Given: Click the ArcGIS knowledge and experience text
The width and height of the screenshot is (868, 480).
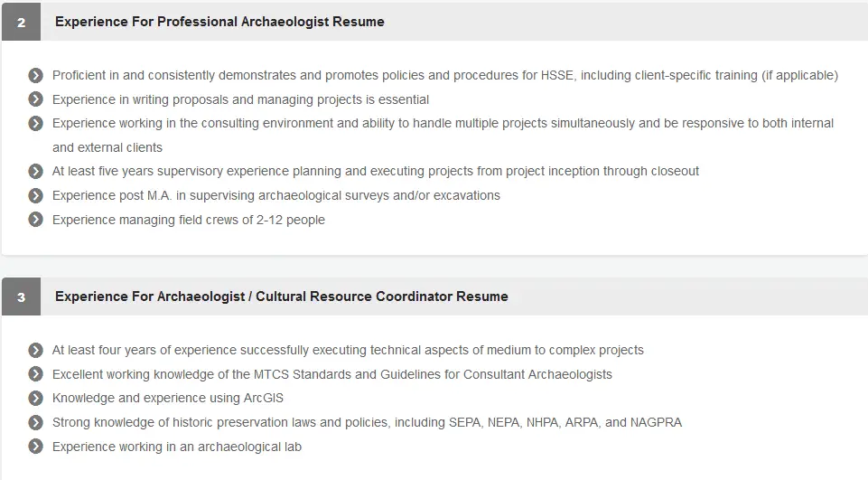Looking at the screenshot, I should [167, 398].
